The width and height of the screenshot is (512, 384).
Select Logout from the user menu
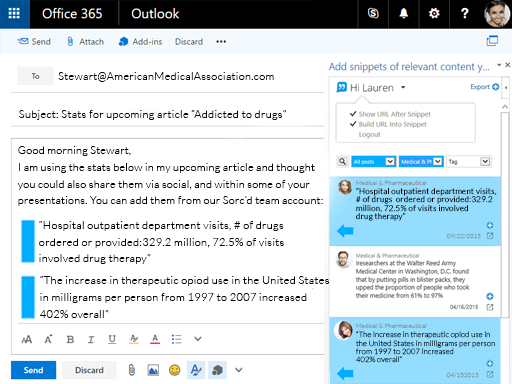coord(369,134)
